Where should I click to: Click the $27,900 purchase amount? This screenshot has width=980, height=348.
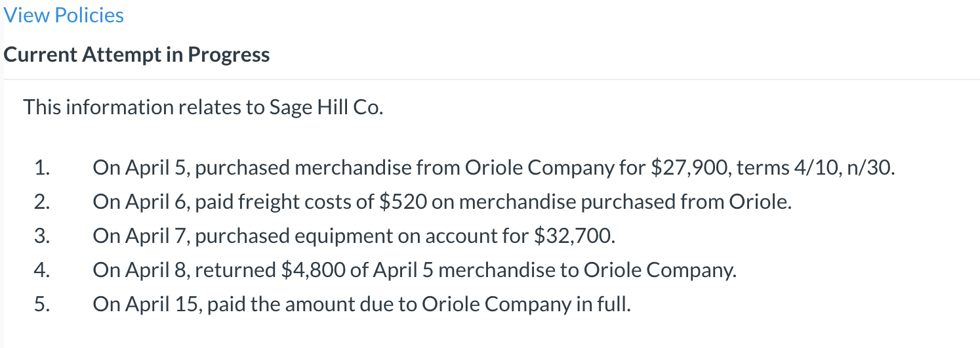coord(689,168)
